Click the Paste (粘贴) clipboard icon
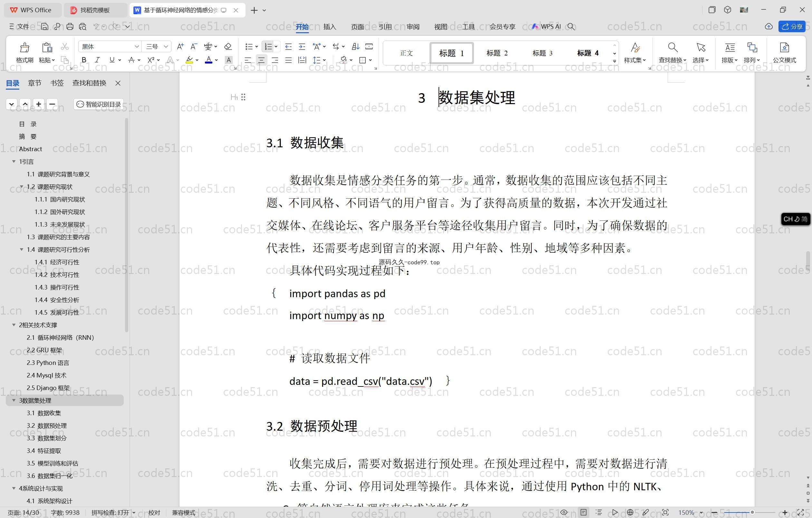The image size is (812, 518). (x=46, y=48)
